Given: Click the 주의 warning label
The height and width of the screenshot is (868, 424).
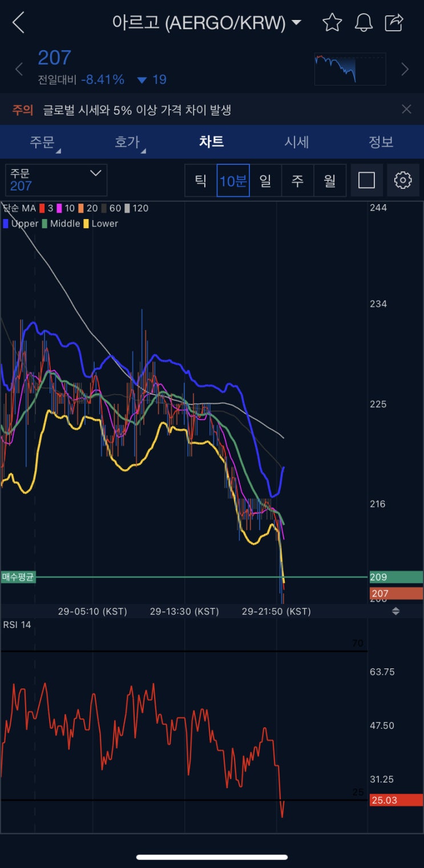Looking at the screenshot, I should (x=23, y=110).
